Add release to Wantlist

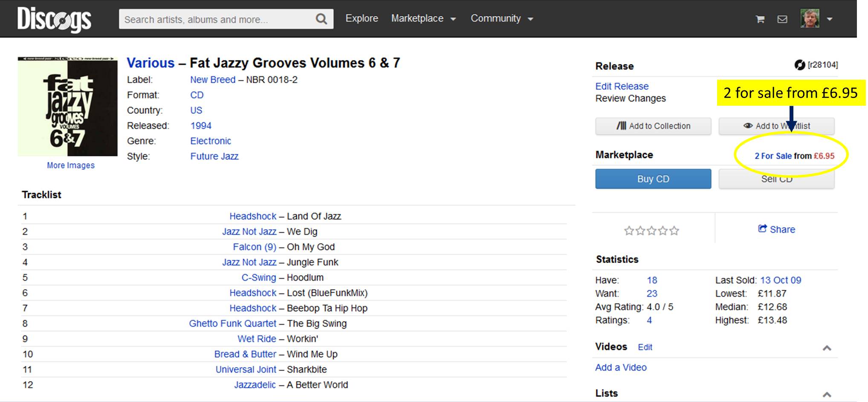tap(776, 126)
